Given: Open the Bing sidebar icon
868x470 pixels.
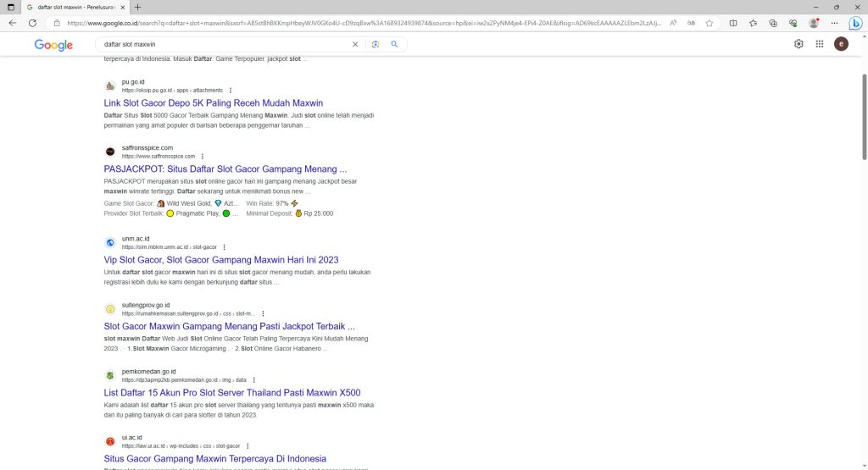Looking at the screenshot, I should tap(855, 23).
